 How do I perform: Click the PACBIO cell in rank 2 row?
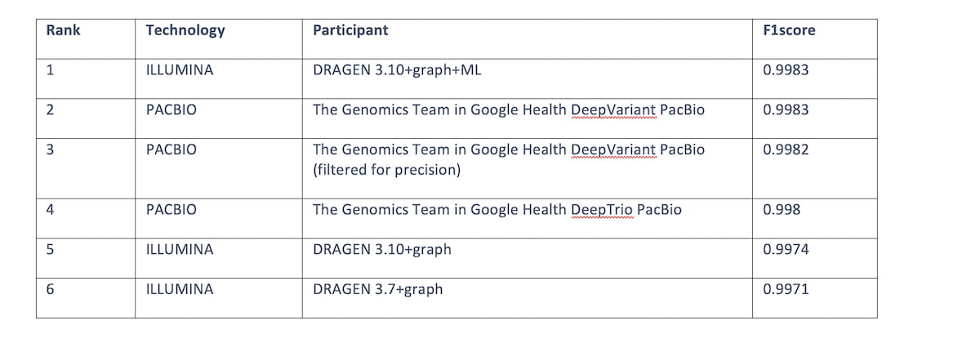click(x=171, y=109)
